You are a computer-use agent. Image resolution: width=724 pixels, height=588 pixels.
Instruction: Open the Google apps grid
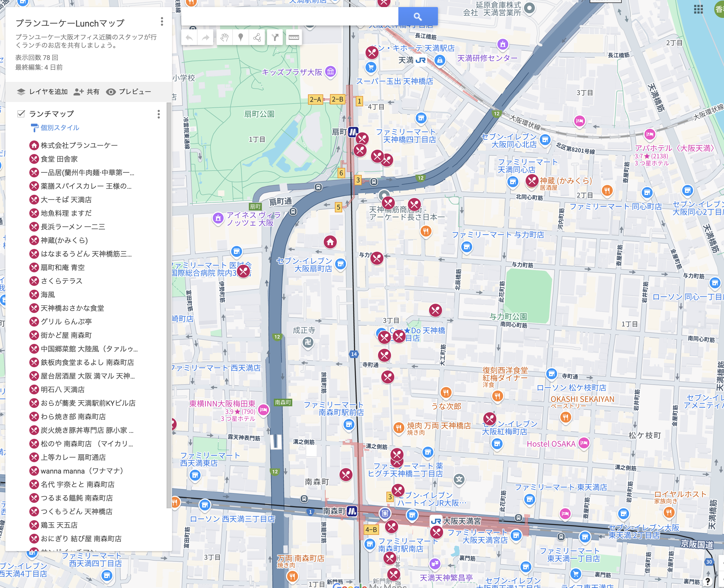point(698,9)
